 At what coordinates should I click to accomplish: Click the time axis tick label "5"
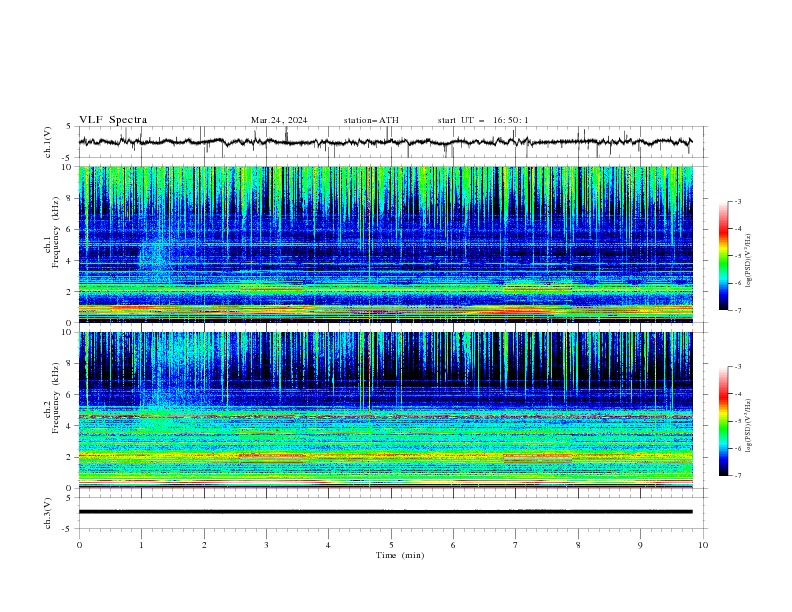391,545
